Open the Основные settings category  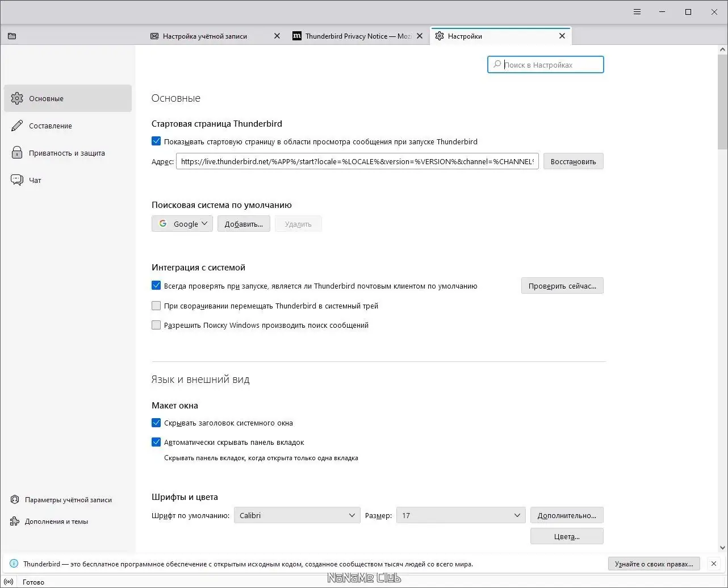coord(68,98)
